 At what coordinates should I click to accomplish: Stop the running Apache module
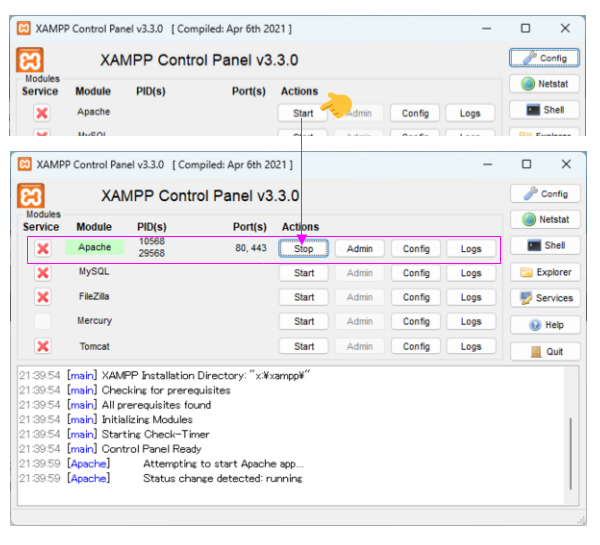304,249
